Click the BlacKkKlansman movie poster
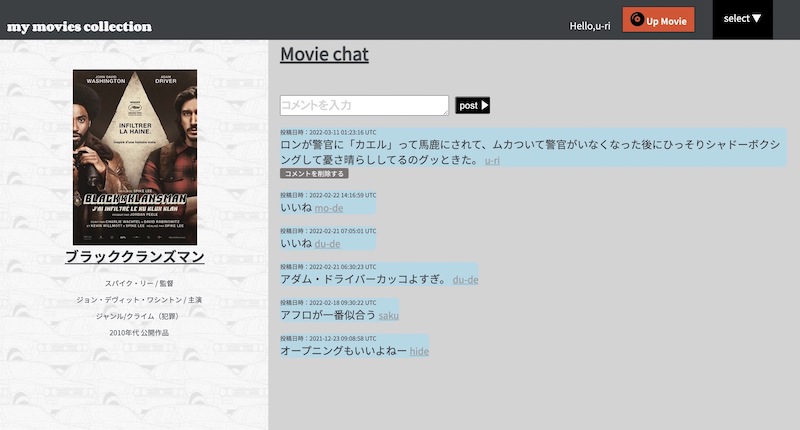This screenshot has width=800, height=430. 135,157
